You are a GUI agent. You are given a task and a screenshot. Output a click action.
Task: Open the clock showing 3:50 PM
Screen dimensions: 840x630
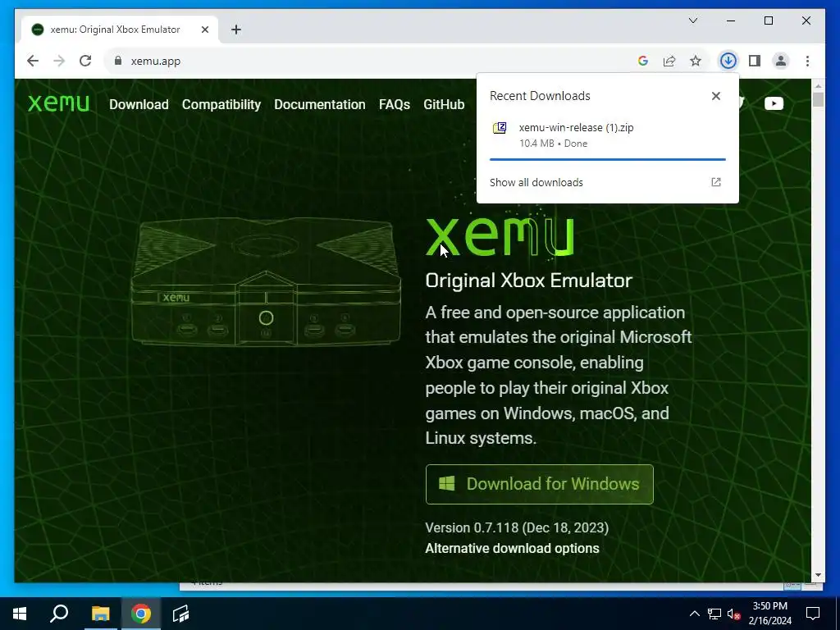(769, 614)
